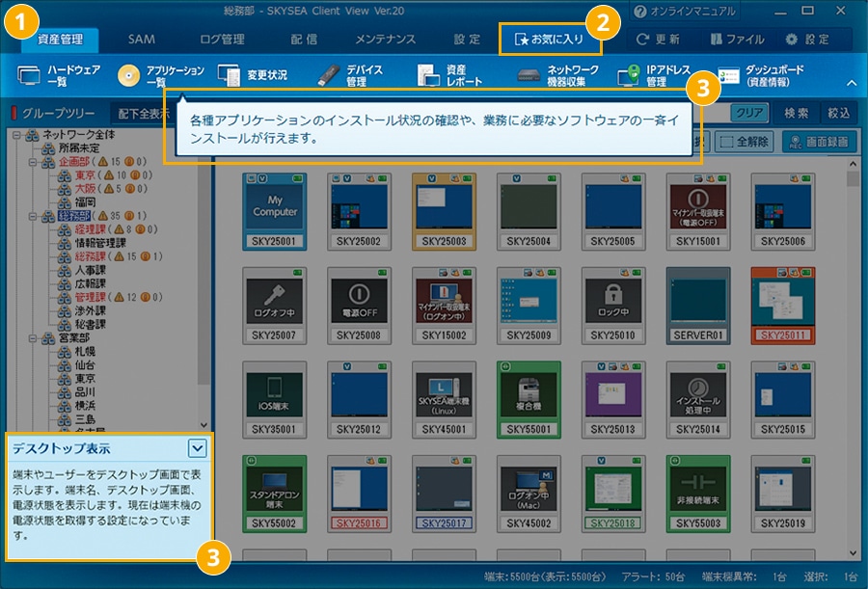The height and width of the screenshot is (589, 868).
Task: Select the インストール処理中 terminal SKY25014
Action: click(x=698, y=400)
